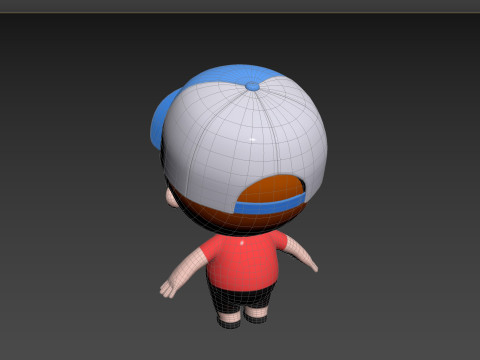Select the character's red shirt
Image resolution: width=480 pixels, height=360 pixels.
pyautogui.click(x=243, y=262)
